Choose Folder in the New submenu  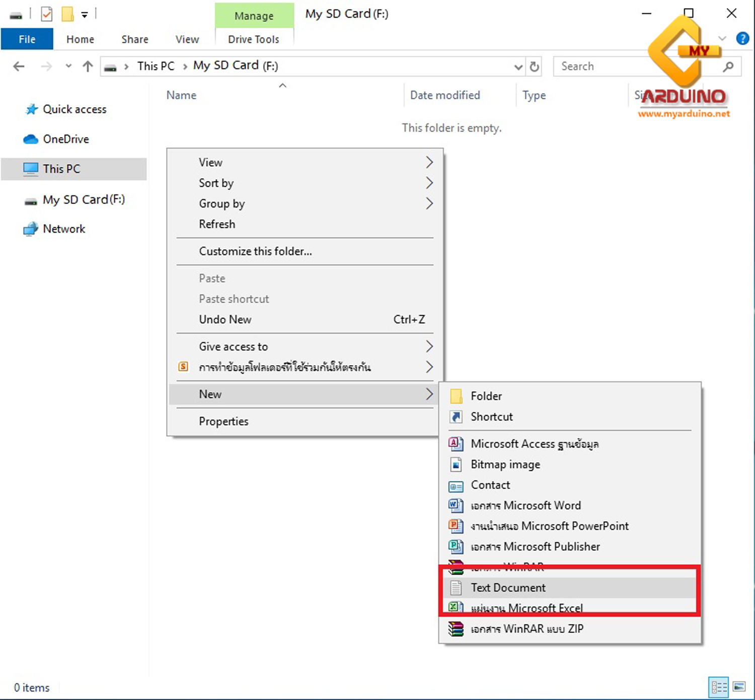pos(486,396)
